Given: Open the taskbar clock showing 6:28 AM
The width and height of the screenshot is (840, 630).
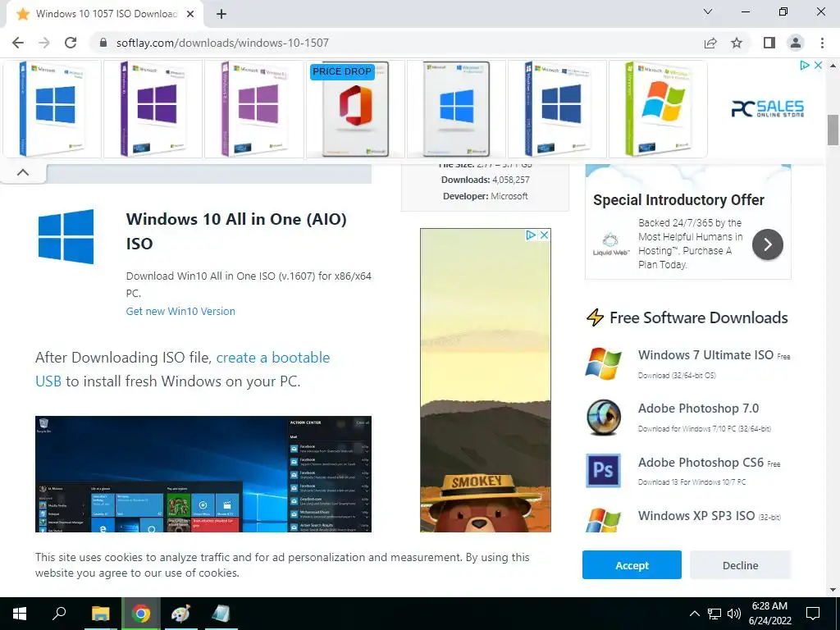Looking at the screenshot, I should 769,614.
